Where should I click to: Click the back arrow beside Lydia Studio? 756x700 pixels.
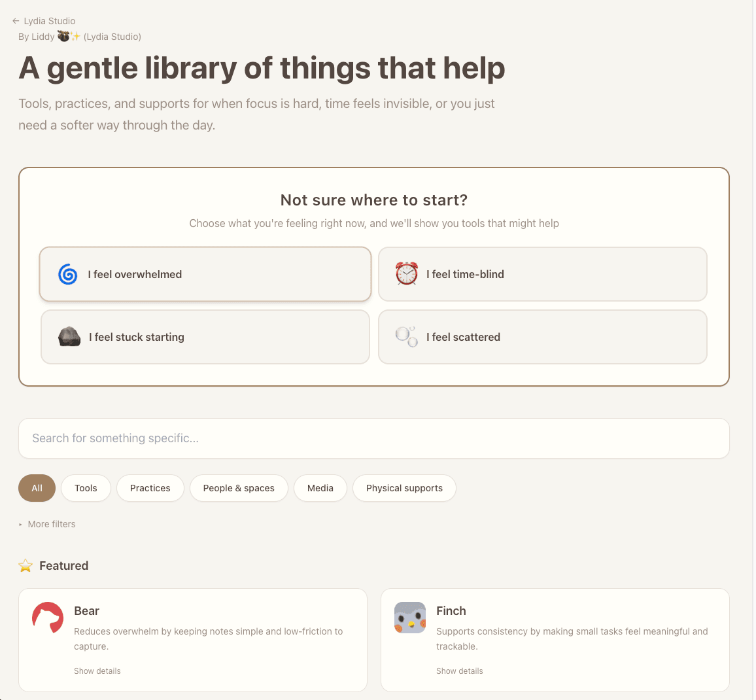(x=15, y=21)
